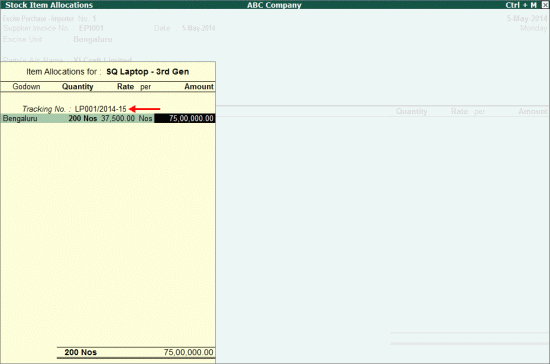Screen dimensions: 550x364
Task: Click the ABC Company title text
Action: click(274, 5)
